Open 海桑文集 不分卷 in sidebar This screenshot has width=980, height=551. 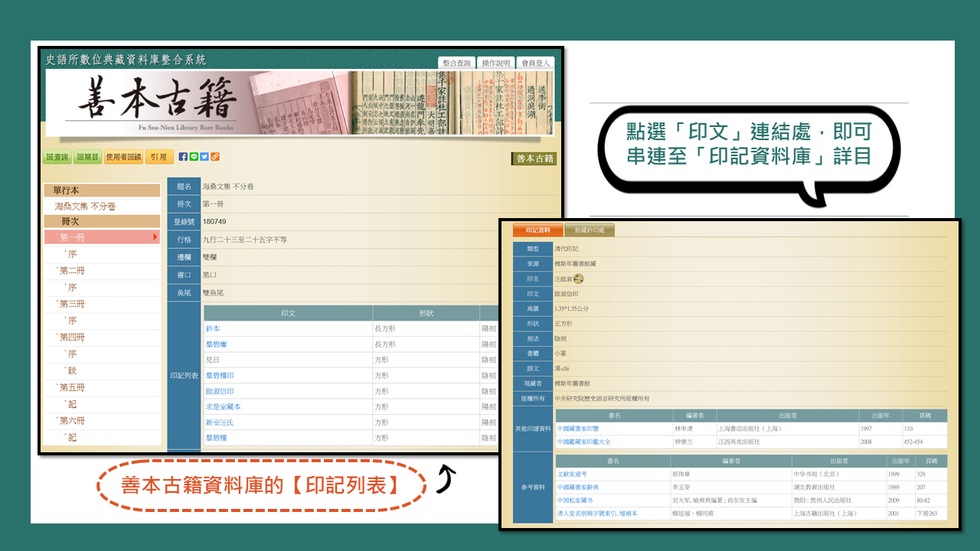85,207
